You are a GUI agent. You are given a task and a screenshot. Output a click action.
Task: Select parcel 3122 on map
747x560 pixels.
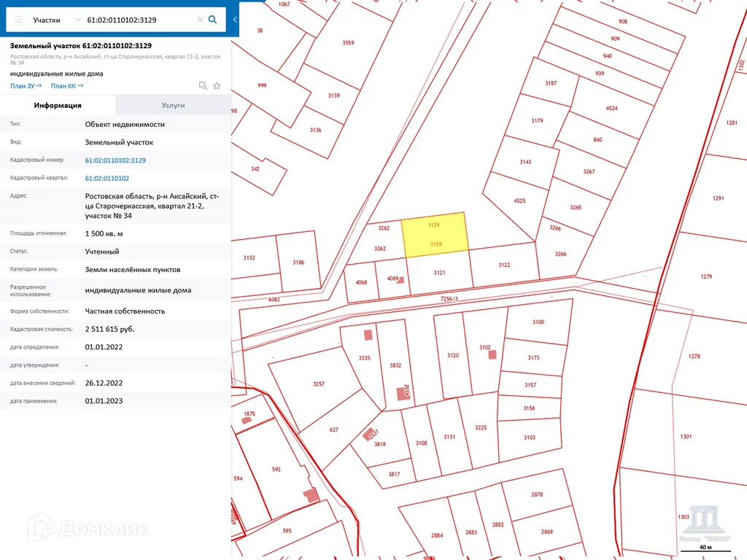504,265
